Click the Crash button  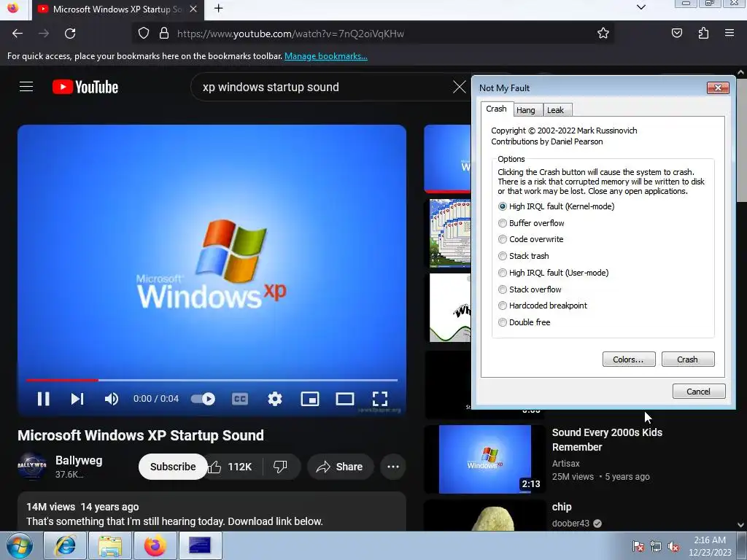click(x=687, y=359)
